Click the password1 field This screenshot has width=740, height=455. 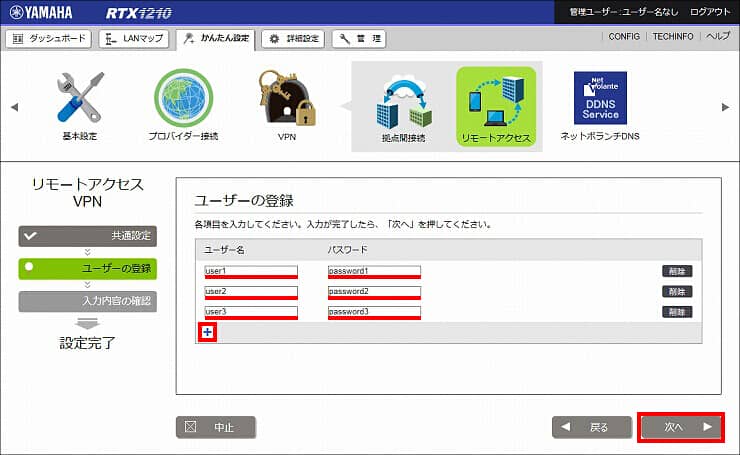click(x=374, y=272)
